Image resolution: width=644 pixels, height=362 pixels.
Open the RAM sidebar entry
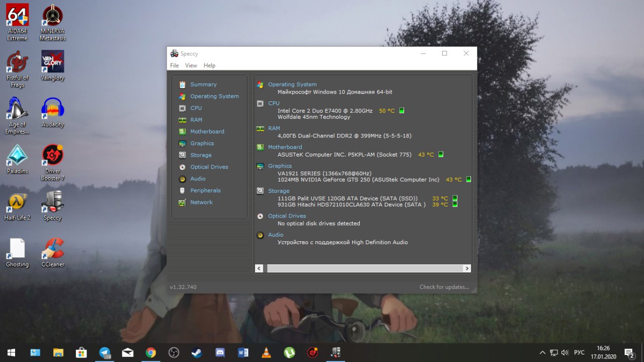tap(196, 120)
